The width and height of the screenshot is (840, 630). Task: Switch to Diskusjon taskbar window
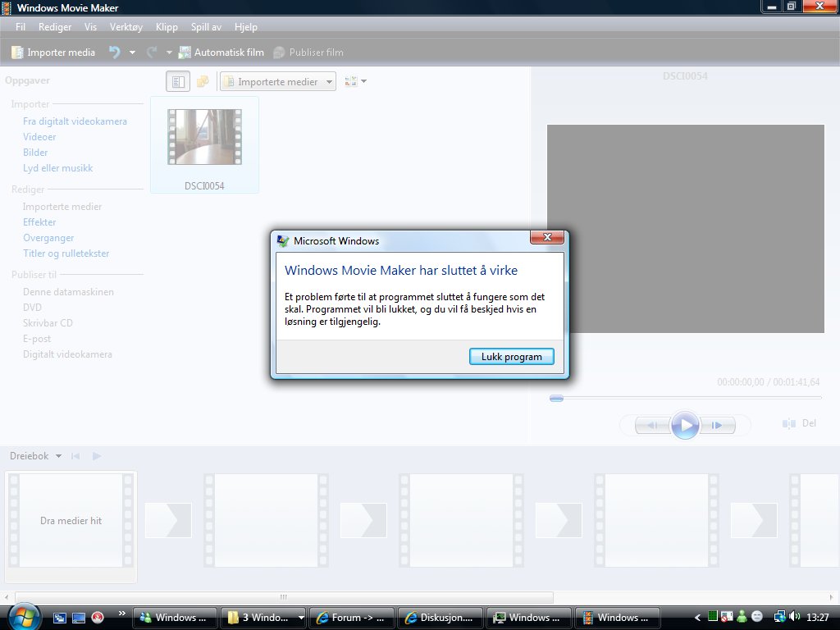pos(441,618)
